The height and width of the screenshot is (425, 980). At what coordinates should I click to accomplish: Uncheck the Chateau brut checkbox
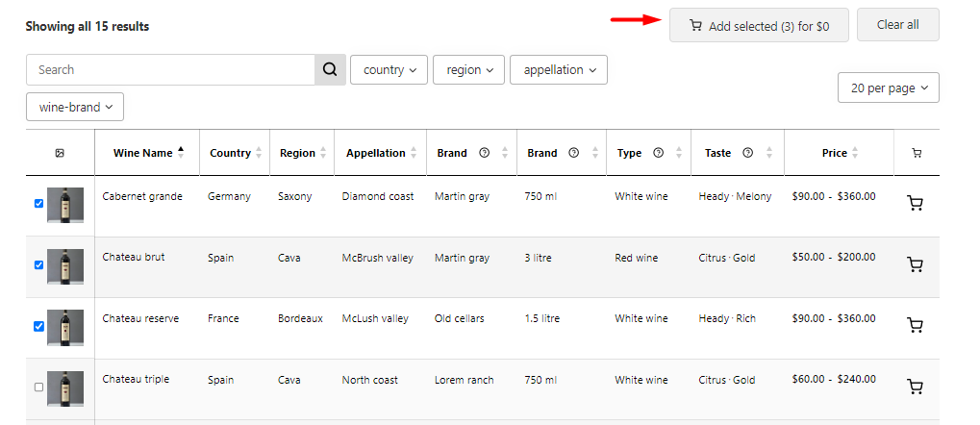pos(38,265)
